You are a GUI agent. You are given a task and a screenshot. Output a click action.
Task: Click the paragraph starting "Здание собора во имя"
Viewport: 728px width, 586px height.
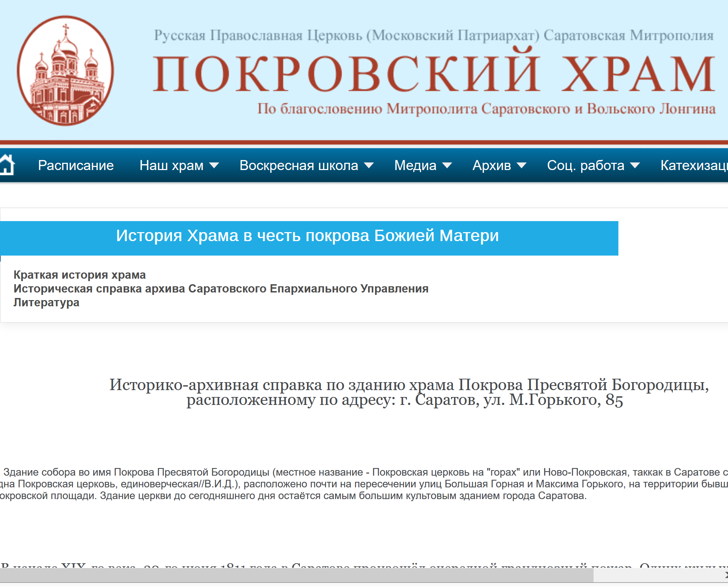tap(364, 484)
